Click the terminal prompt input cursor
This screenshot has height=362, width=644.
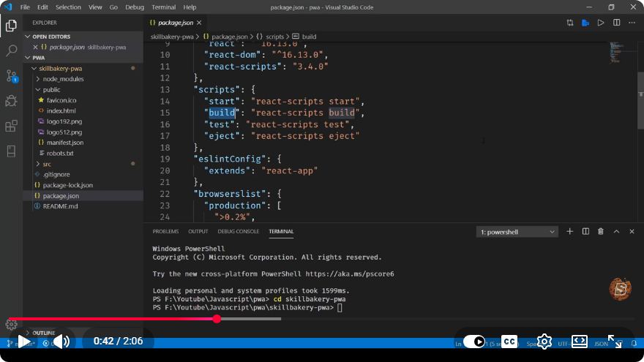[x=340, y=308]
